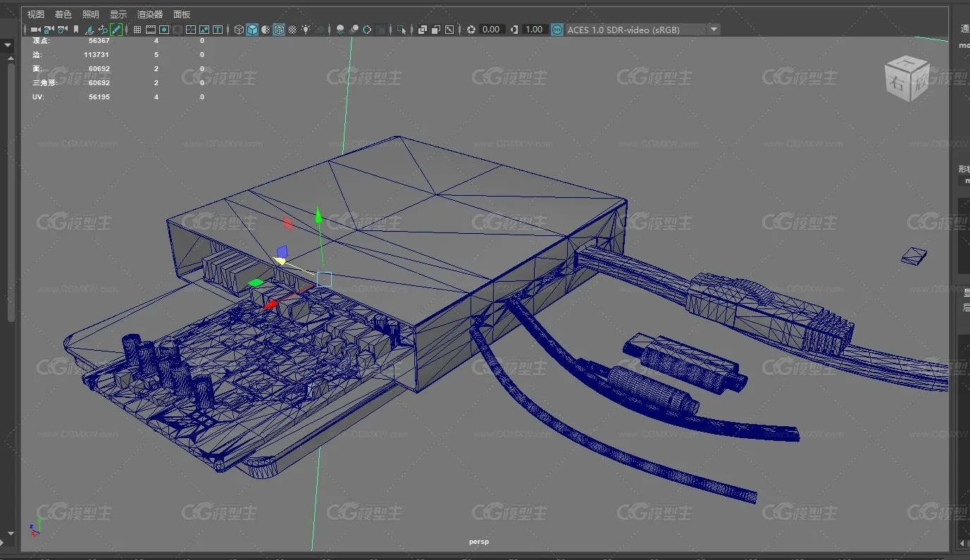Click the highlighted Grease Pencil icon
Viewport: 970px width, 560px height.
pos(116,30)
